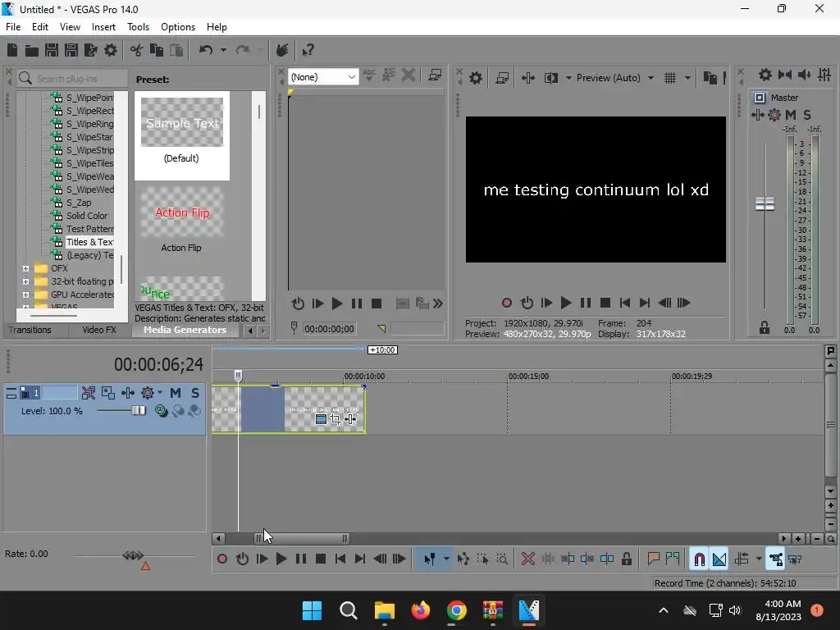The image size is (840, 630).
Task: Click the timeline horizontal scrollbar thumb
Action: (x=302, y=539)
